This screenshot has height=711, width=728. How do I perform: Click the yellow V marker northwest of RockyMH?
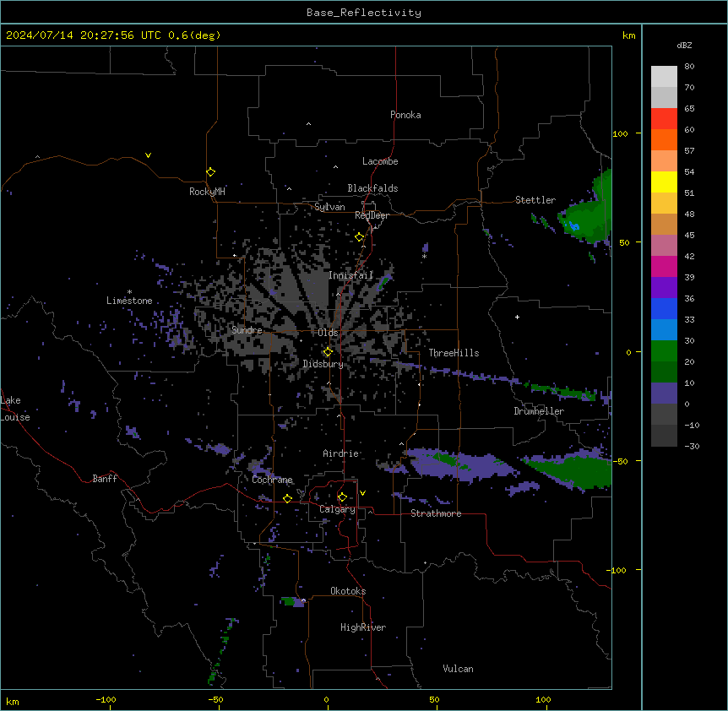[148, 155]
